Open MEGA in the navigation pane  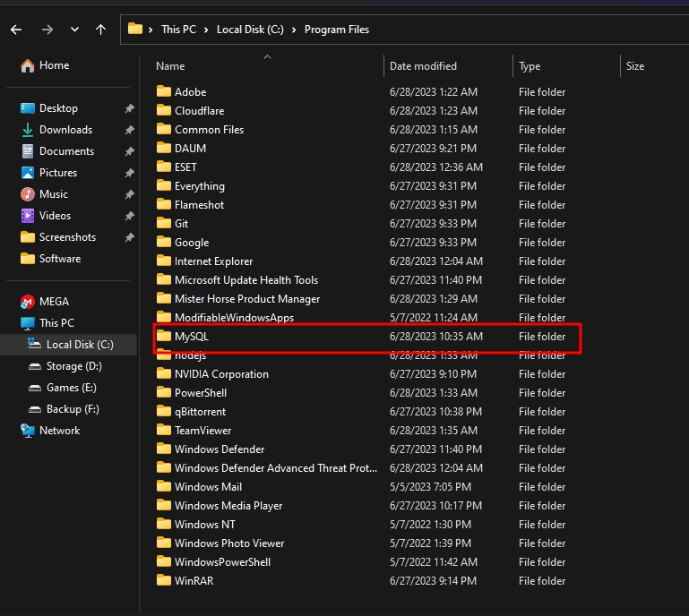(45, 302)
